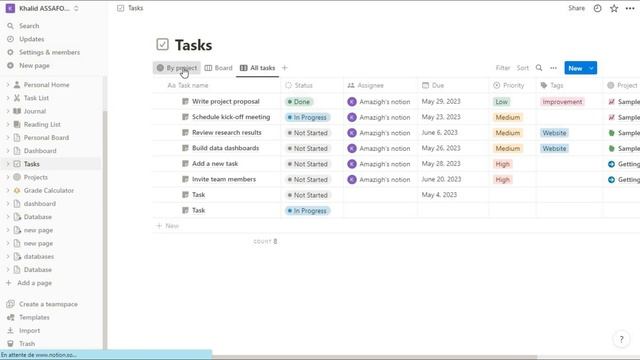The width and height of the screenshot is (640, 360).
Task: Open the top-right three-dot page menu
Action: point(630,8)
